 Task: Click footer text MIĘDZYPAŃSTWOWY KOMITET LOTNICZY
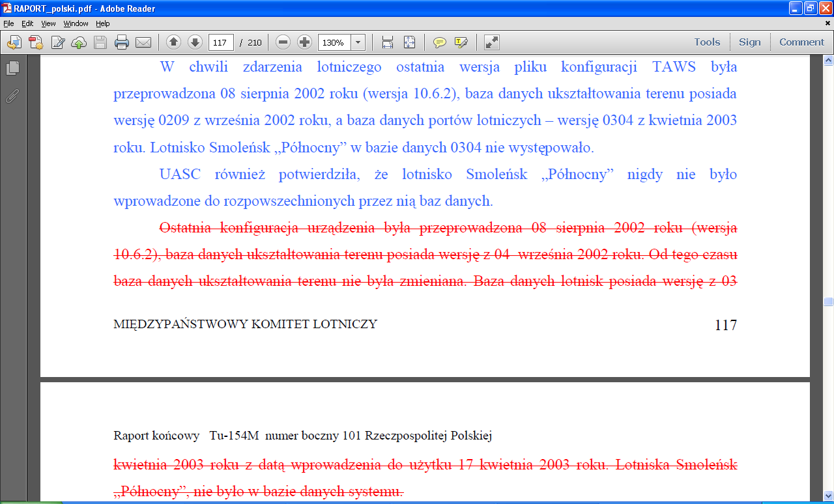(245, 324)
